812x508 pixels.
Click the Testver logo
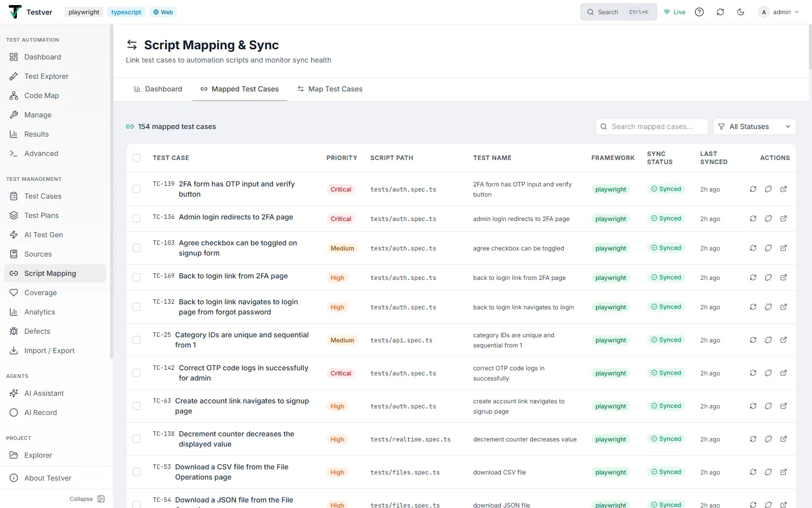[30, 12]
